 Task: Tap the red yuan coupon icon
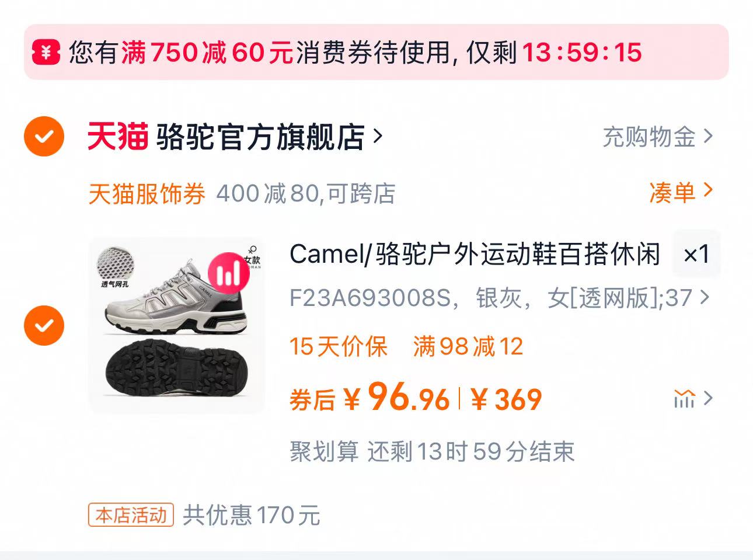pyautogui.click(x=46, y=53)
